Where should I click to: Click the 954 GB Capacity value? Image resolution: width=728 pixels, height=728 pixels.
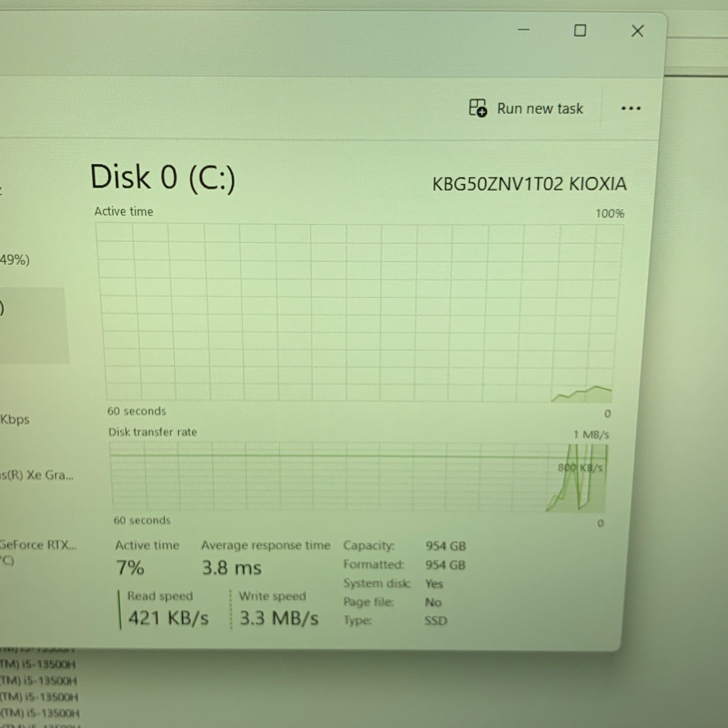pos(445,546)
